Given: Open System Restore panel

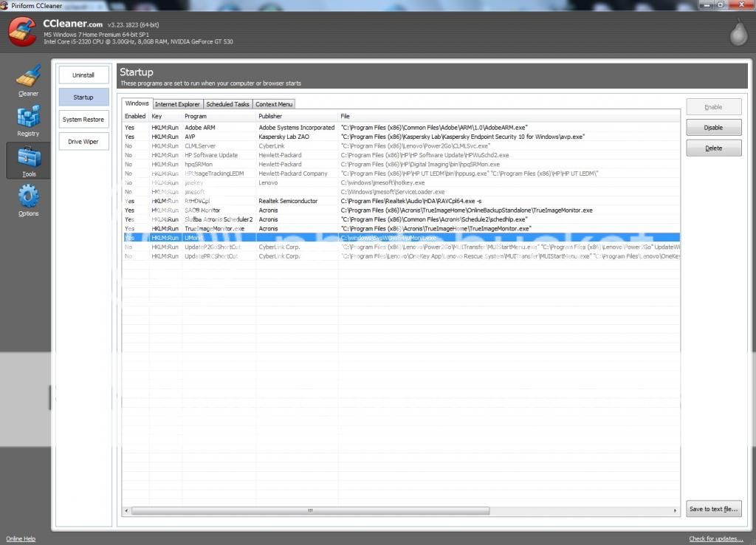Looking at the screenshot, I should 83,120.
